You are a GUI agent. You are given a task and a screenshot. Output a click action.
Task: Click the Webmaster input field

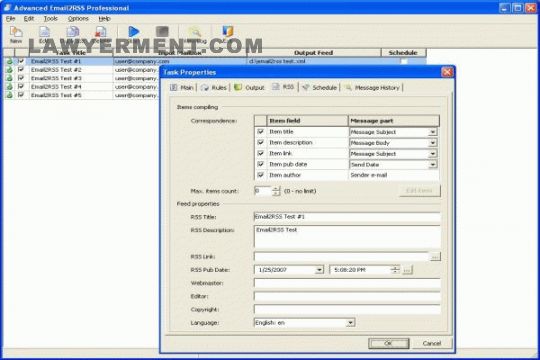click(x=347, y=283)
